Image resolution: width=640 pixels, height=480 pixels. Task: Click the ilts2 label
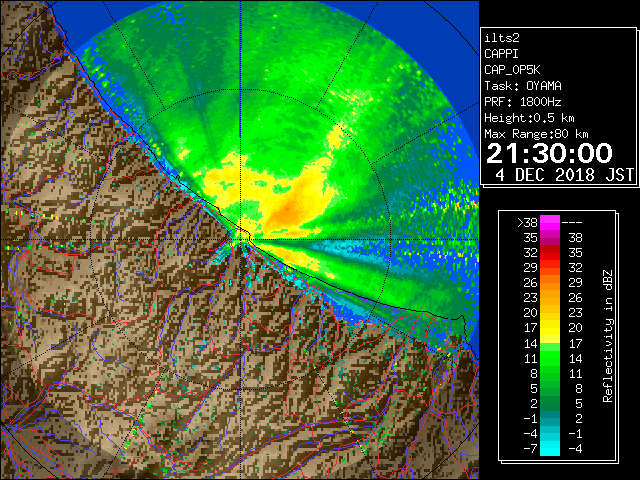click(502, 38)
